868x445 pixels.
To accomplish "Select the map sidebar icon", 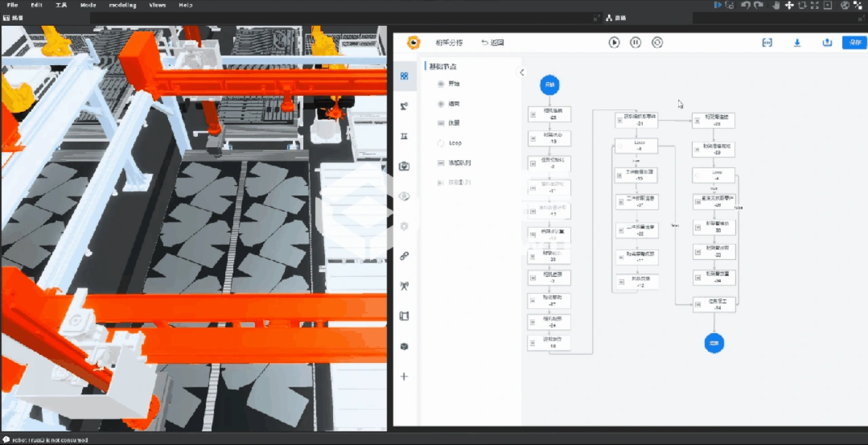I will click(x=404, y=316).
